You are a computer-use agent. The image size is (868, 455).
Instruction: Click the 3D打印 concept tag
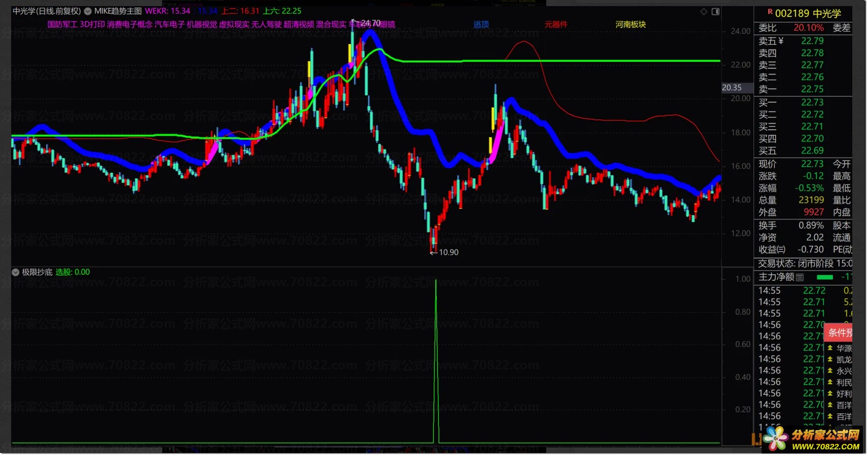92,24
